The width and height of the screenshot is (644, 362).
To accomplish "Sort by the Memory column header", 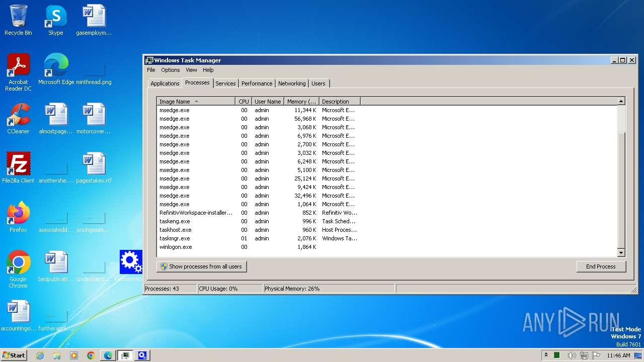I will (301, 102).
